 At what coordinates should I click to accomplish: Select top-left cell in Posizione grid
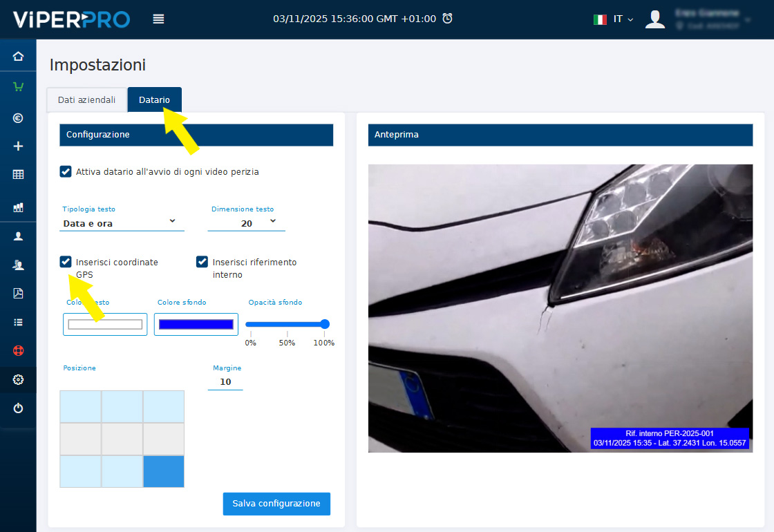(80, 406)
